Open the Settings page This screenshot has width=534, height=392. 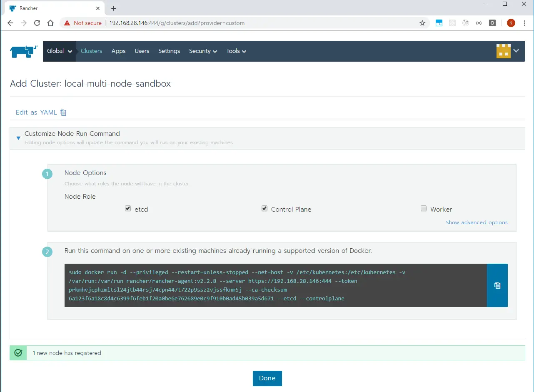(169, 51)
